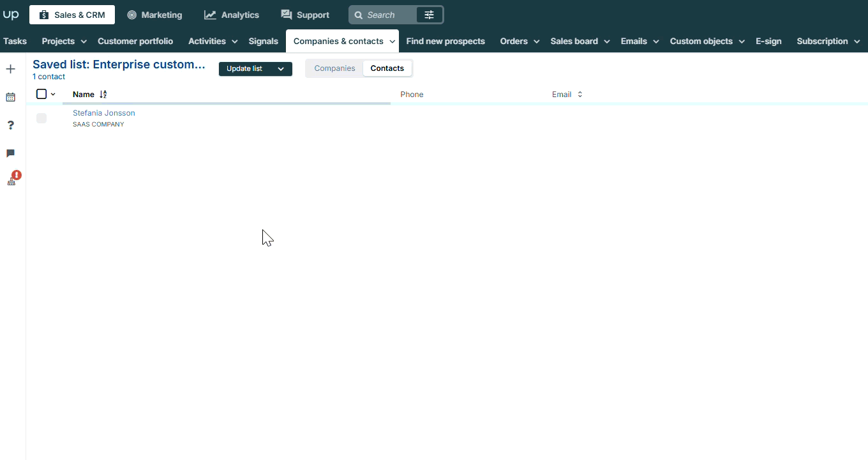
Task: Open the Stefania Jonsson contact link
Action: pos(104,113)
